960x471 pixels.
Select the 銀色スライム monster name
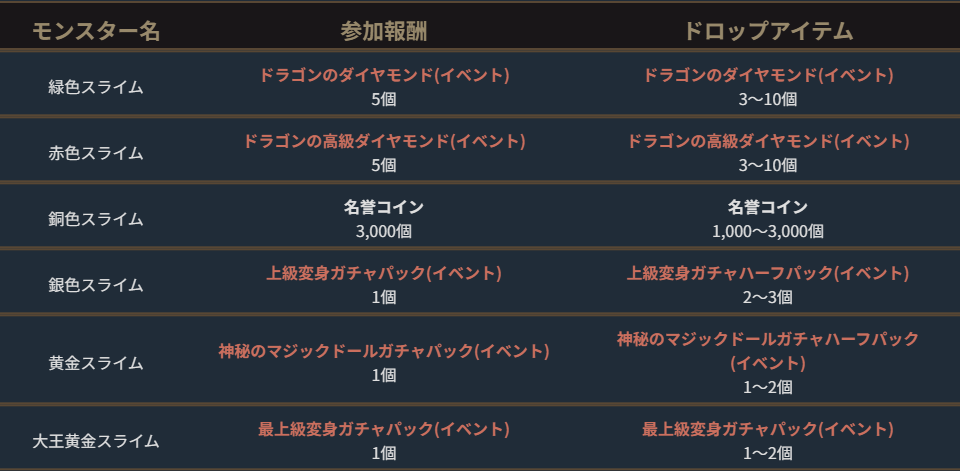coord(96,285)
